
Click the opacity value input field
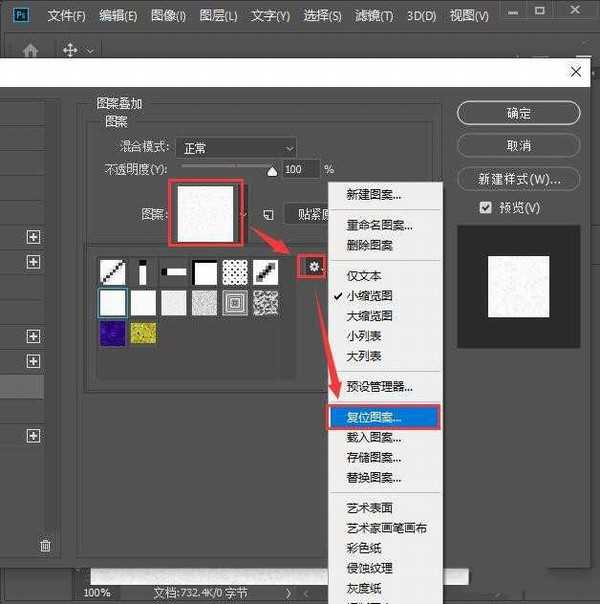pos(300,170)
